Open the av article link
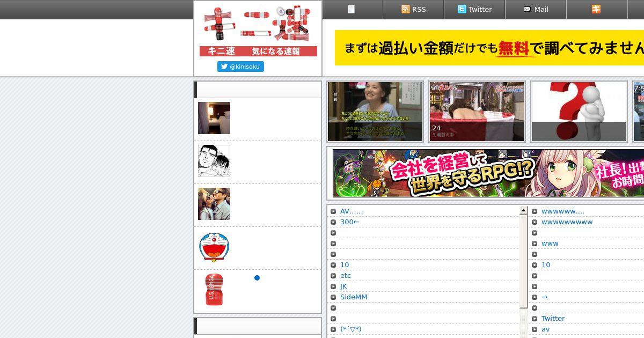 tap(545, 329)
